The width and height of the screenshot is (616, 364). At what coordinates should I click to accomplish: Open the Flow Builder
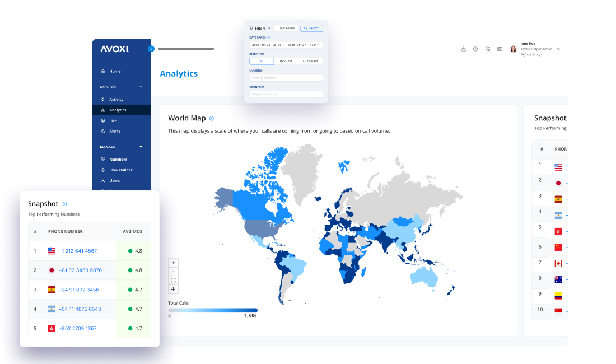coord(122,170)
